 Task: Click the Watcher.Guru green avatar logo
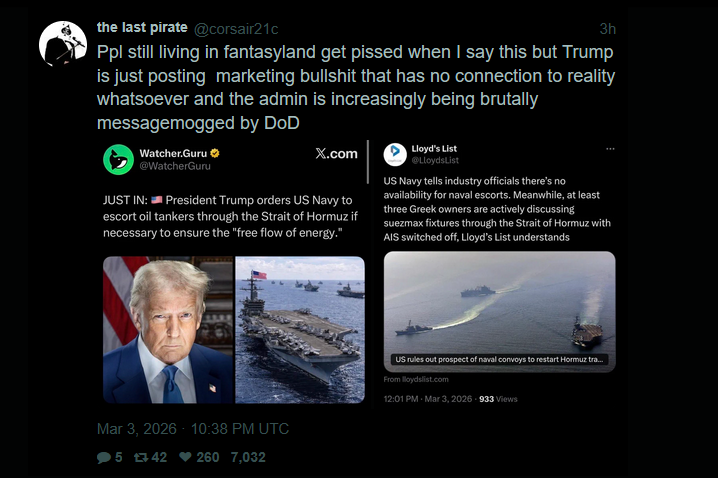[x=119, y=159]
